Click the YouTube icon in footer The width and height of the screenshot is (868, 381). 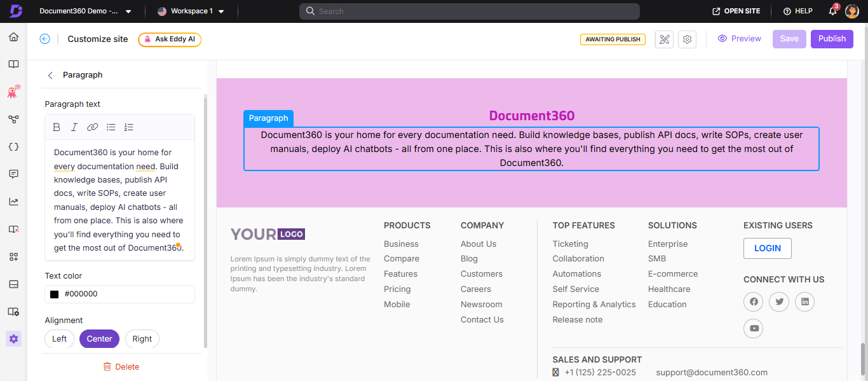[754, 328]
